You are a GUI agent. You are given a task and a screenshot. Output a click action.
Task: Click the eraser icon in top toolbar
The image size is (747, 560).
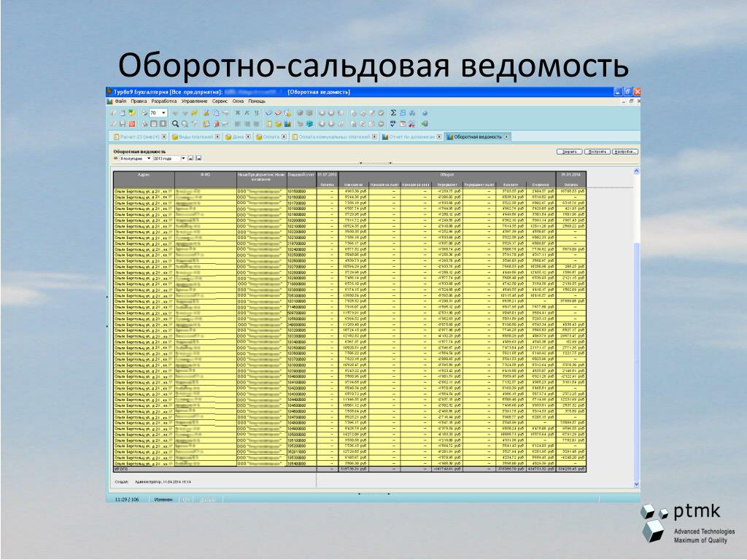tap(278, 113)
